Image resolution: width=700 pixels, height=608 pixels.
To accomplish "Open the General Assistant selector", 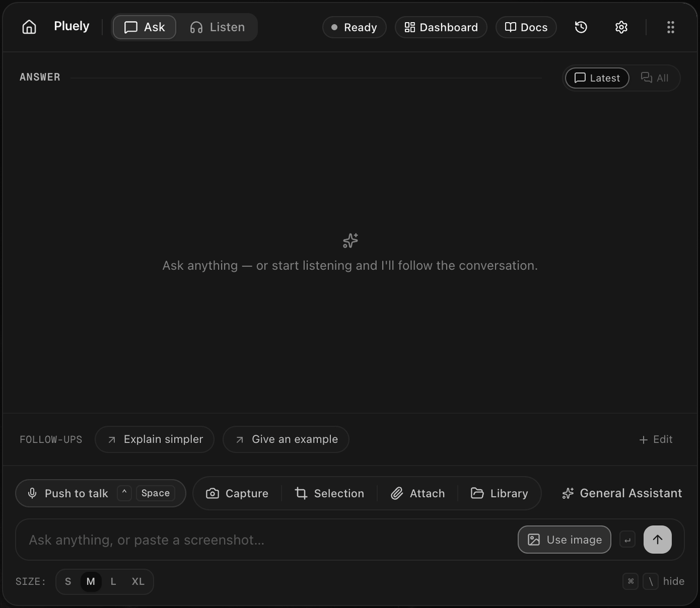I will (622, 493).
